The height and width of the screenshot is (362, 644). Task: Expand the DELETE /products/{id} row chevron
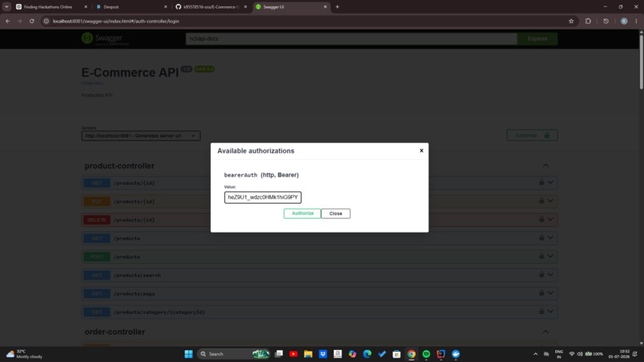[x=551, y=220]
